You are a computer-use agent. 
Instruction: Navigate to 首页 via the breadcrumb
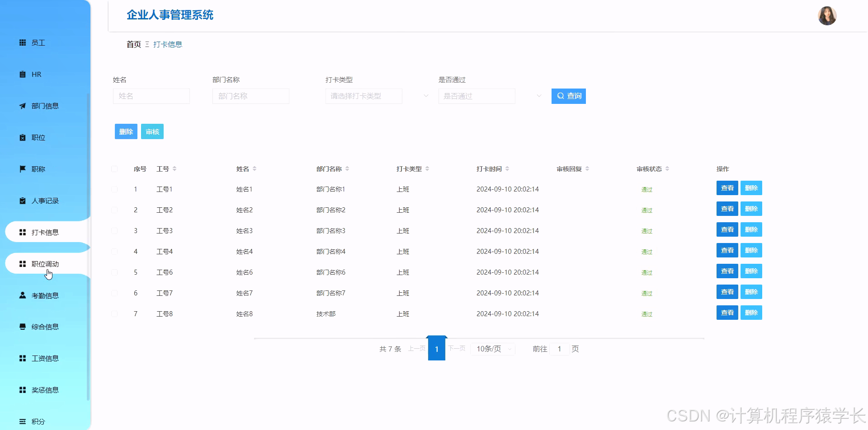pos(133,44)
